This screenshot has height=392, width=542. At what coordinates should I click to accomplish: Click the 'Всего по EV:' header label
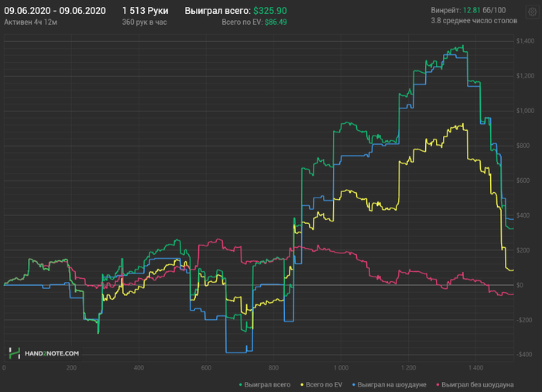(242, 22)
